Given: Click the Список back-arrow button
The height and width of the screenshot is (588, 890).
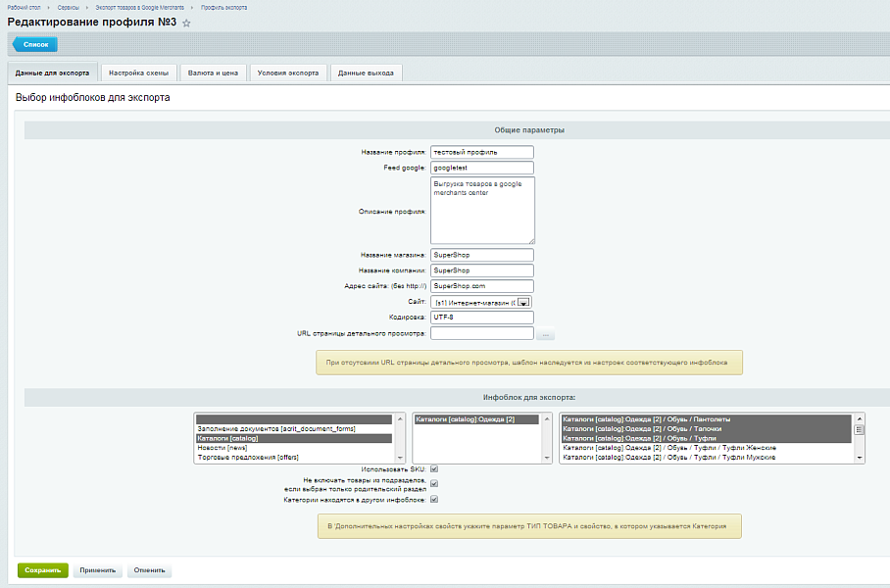Looking at the screenshot, I should pyautogui.click(x=35, y=44).
